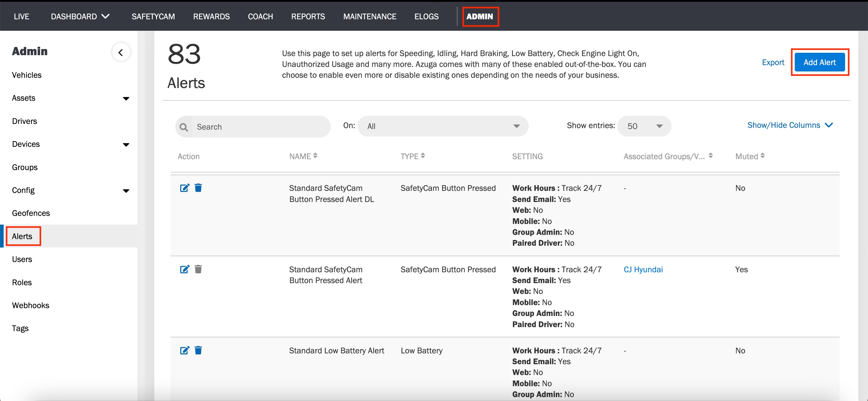Collapse the Admin sidebar with the chevron
868x401 pixels.
tap(121, 52)
